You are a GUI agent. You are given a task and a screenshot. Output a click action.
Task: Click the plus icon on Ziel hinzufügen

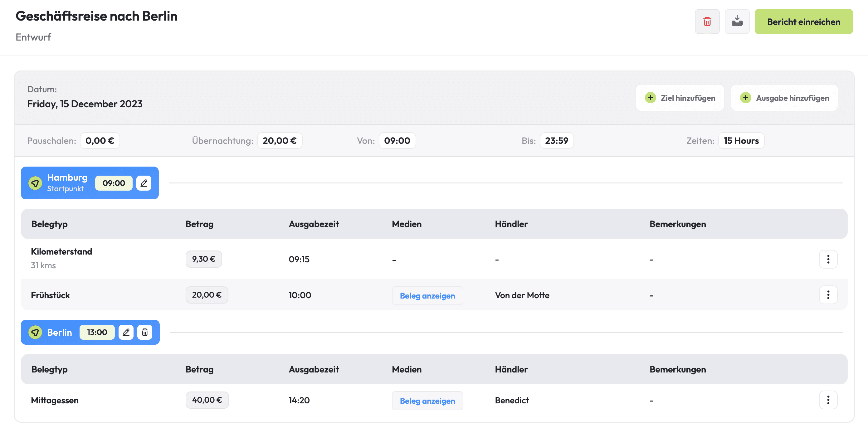click(650, 98)
